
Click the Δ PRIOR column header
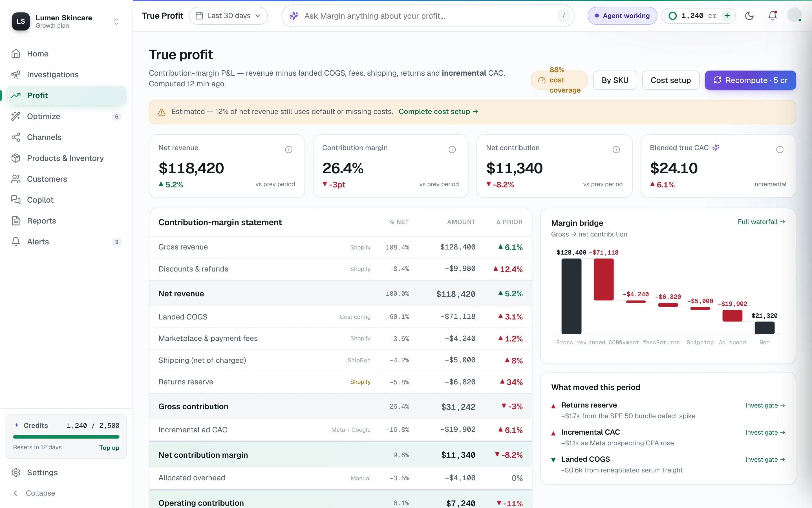pyautogui.click(x=509, y=222)
